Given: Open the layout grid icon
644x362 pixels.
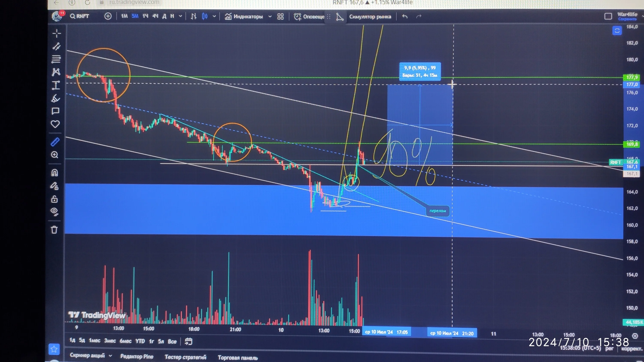Looking at the screenshot, I should tap(281, 17).
